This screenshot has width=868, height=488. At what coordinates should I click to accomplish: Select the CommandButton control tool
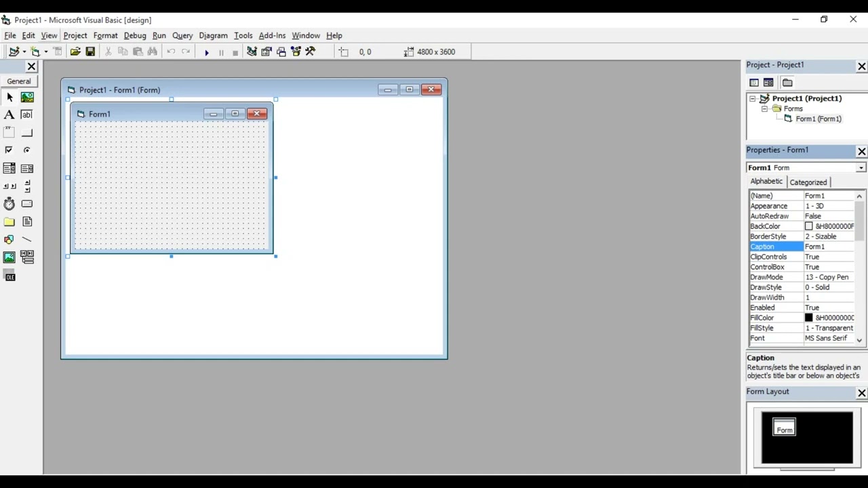[x=27, y=133]
